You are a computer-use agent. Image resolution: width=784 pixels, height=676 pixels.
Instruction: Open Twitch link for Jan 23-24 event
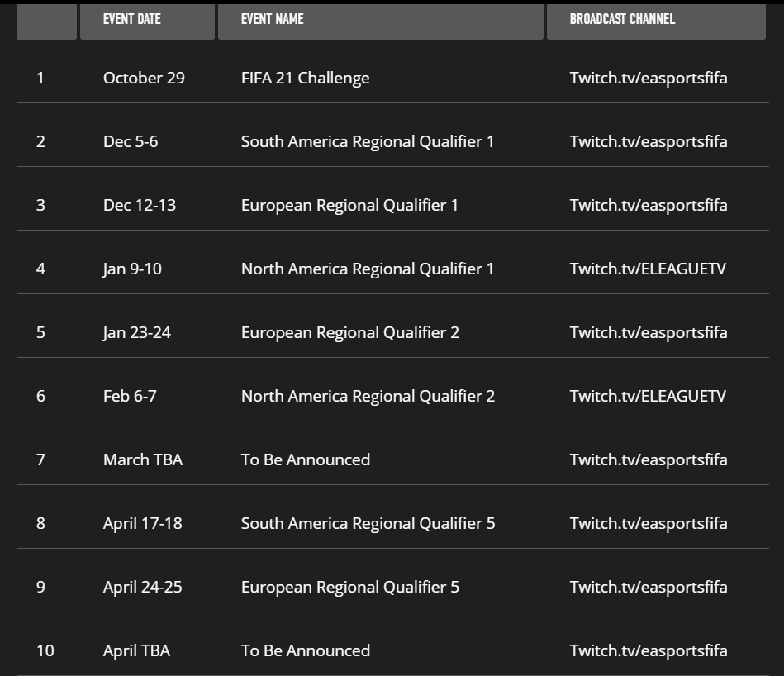tap(649, 332)
